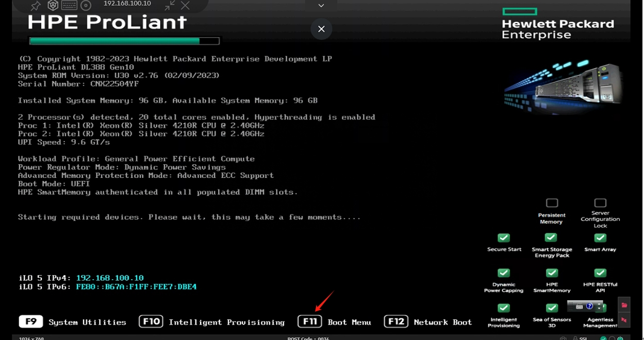This screenshot has width=644, height=340.
Task: Open help via blue question mark icon
Action: pyautogui.click(x=589, y=306)
